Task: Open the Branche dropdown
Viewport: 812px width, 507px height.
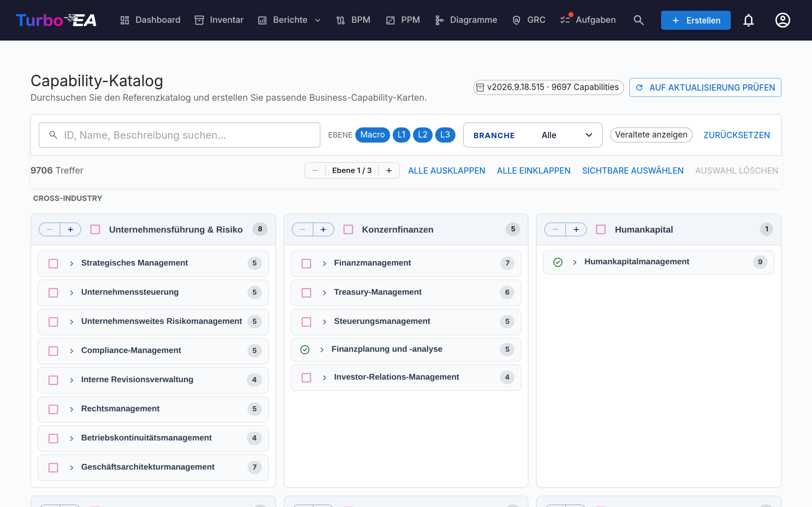Action: tap(533, 135)
